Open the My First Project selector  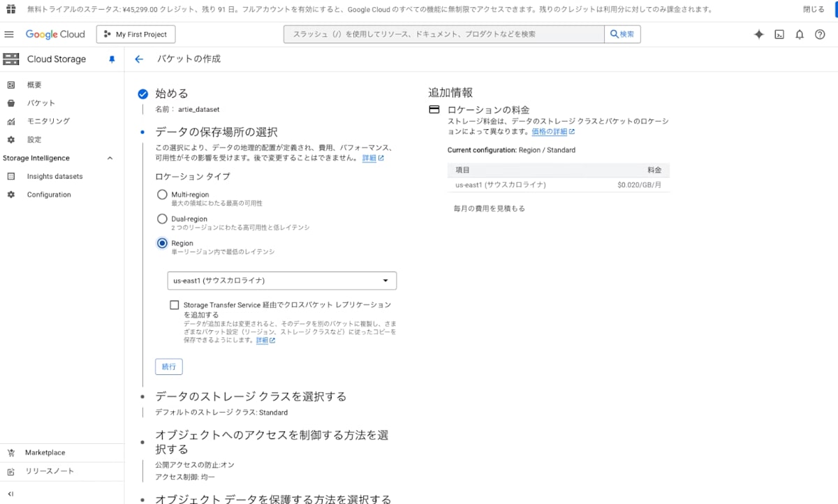click(135, 34)
